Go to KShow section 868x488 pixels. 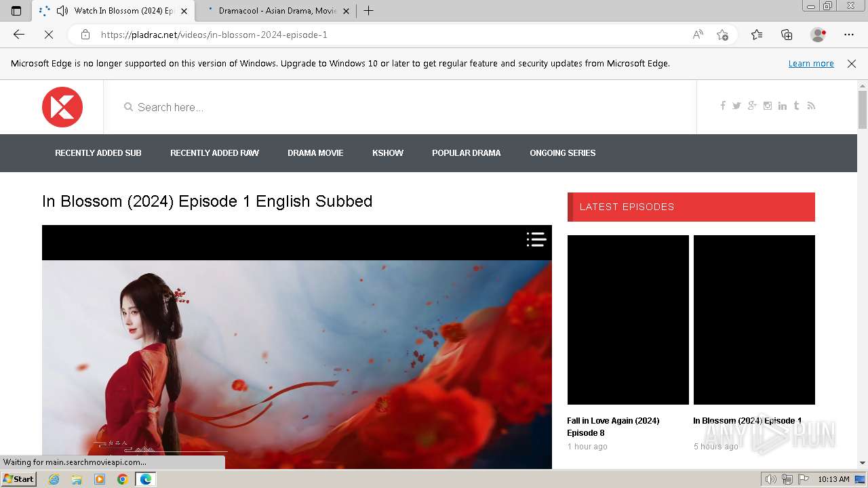click(x=388, y=153)
